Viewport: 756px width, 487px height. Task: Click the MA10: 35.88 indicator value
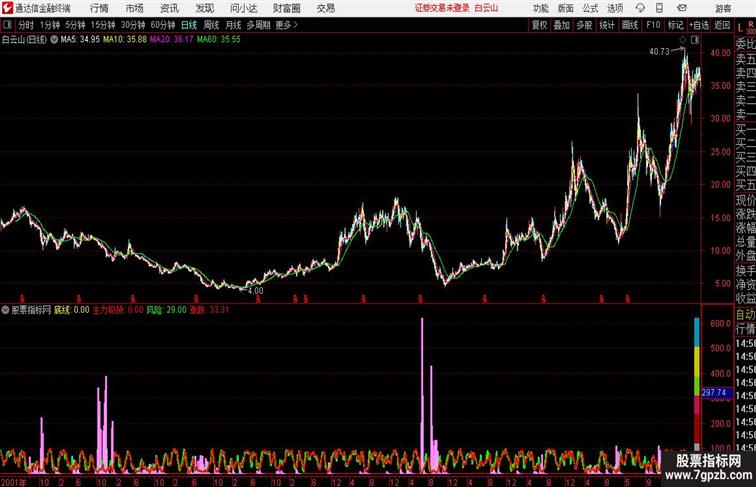[125, 40]
